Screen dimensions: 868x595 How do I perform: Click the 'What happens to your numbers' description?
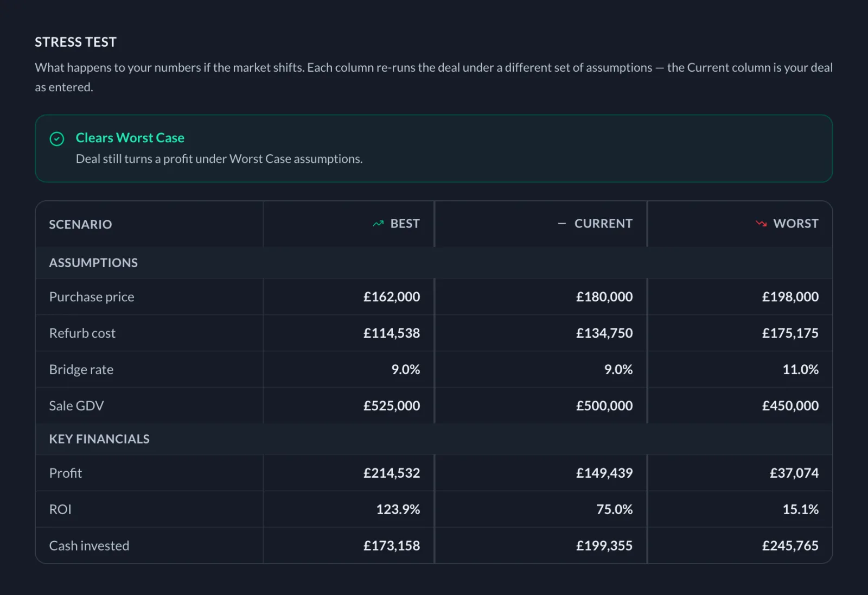[434, 77]
